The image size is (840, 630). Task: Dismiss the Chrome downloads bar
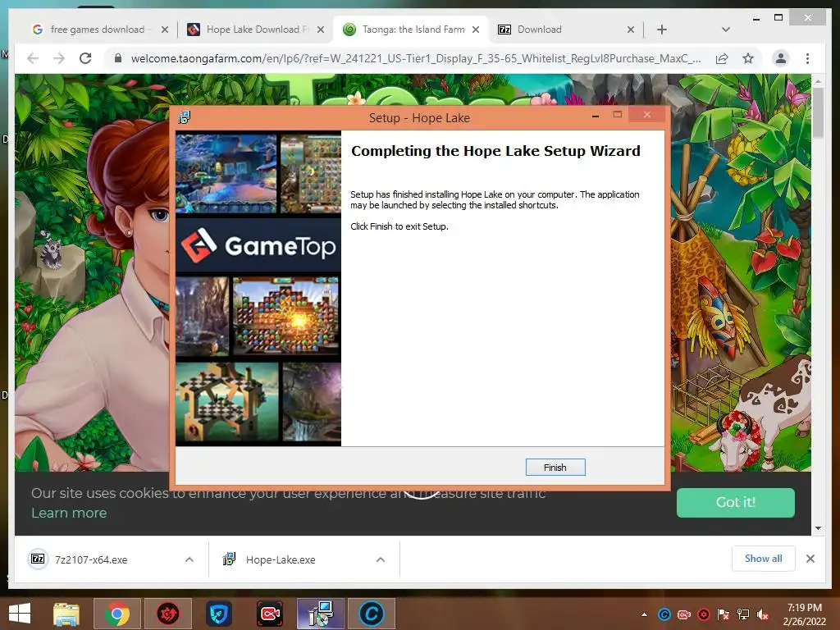pyautogui.click(x=810, y=559)
